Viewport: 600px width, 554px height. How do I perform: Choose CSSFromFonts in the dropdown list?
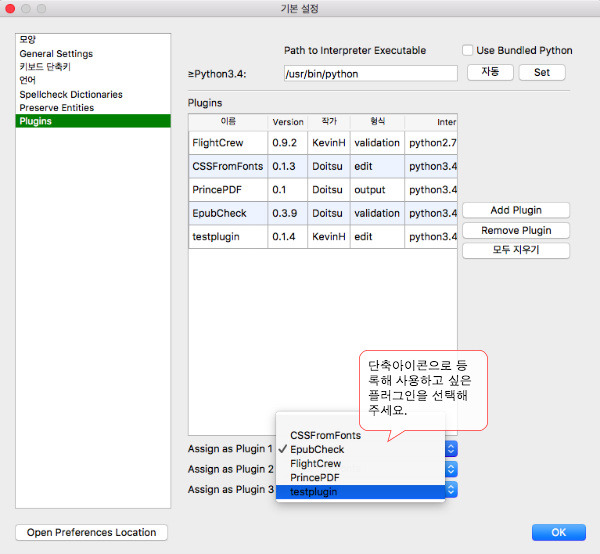[360, 435]
